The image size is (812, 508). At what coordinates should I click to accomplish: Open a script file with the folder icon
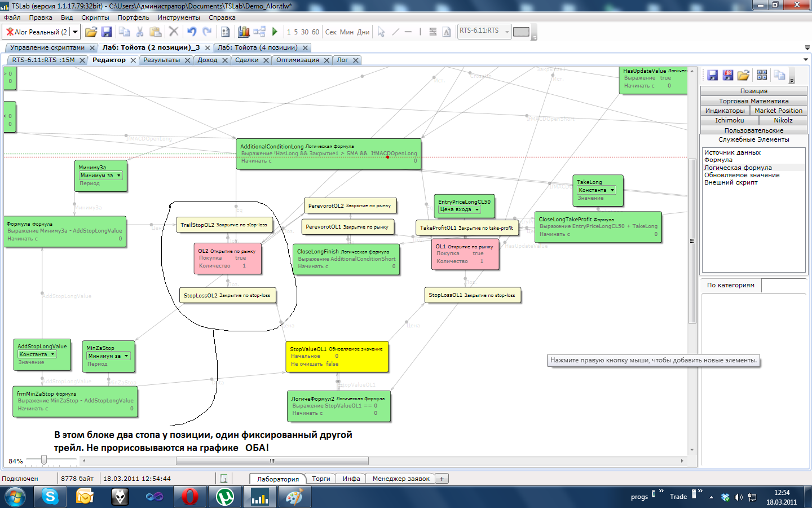pyautogui.click(x=91, y=32)
